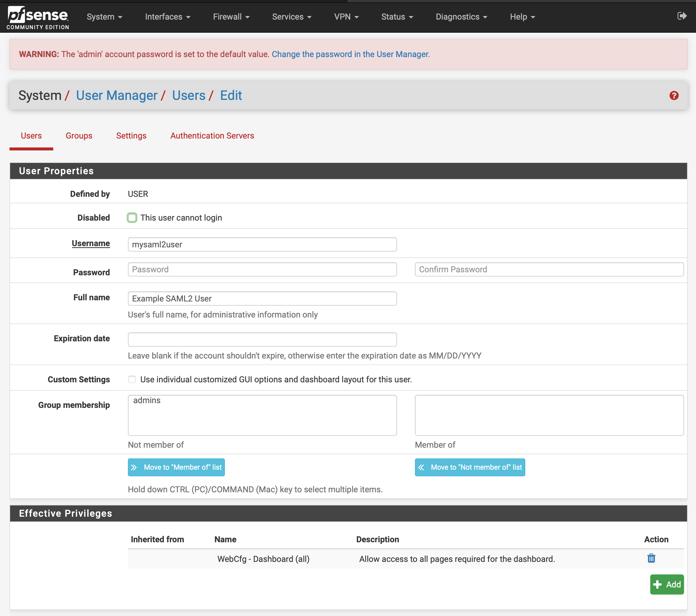The height and width of the screenshot is (616, 696).
Task: Open the Diagnostics dropdown menu
Action: (461, 17)
